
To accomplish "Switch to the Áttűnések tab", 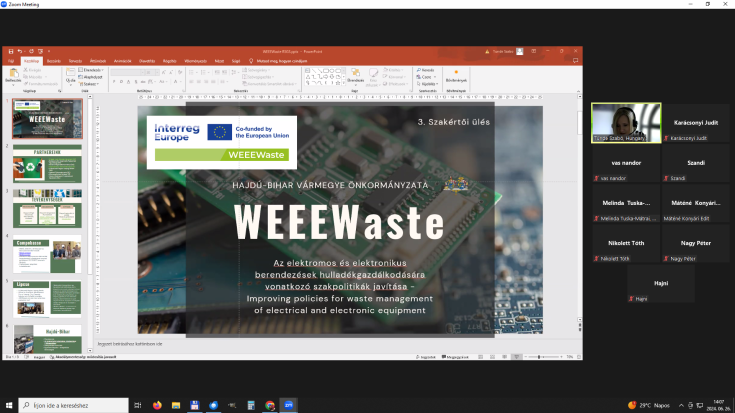I will tap(98, 61).
